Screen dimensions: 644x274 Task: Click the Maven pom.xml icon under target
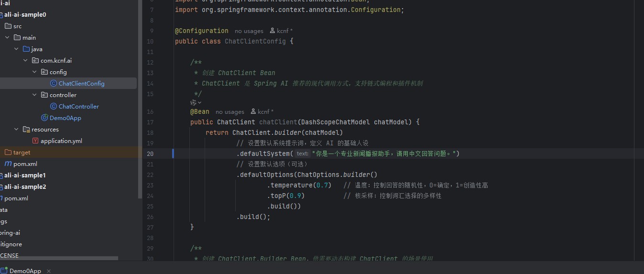pyautogui.click(x=8, y=164)
